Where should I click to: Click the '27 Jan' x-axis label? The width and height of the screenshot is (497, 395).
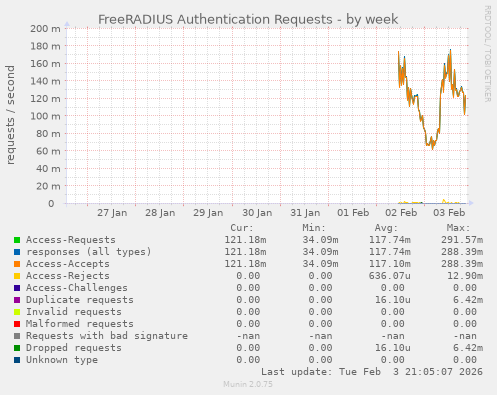click(x=112, y=213)
